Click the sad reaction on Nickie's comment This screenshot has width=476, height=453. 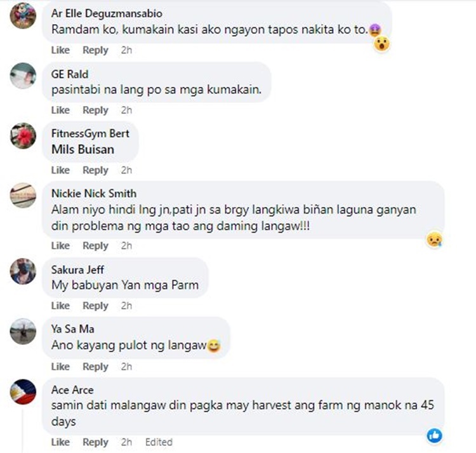coord(434,240)
